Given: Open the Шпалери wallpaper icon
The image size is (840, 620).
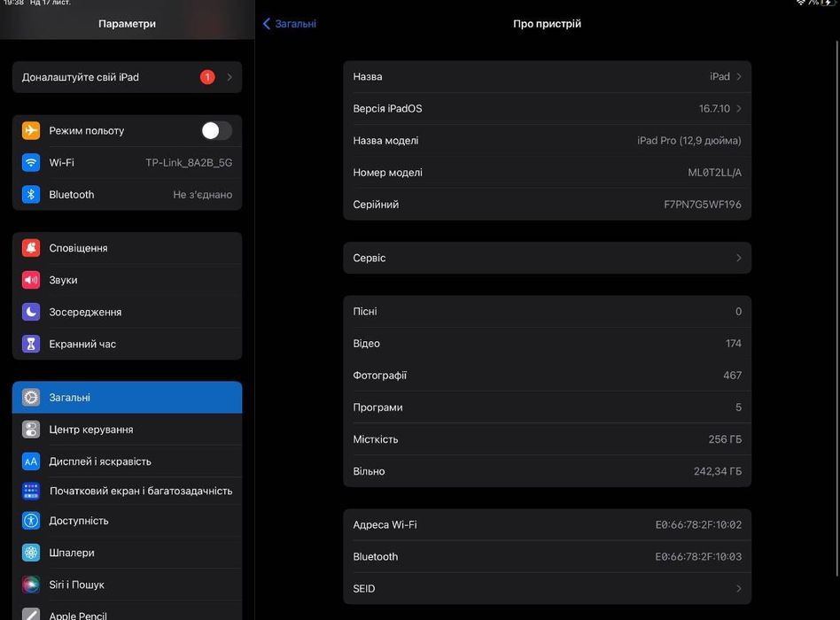Looking at the screenshot, I should click(30, 553).
